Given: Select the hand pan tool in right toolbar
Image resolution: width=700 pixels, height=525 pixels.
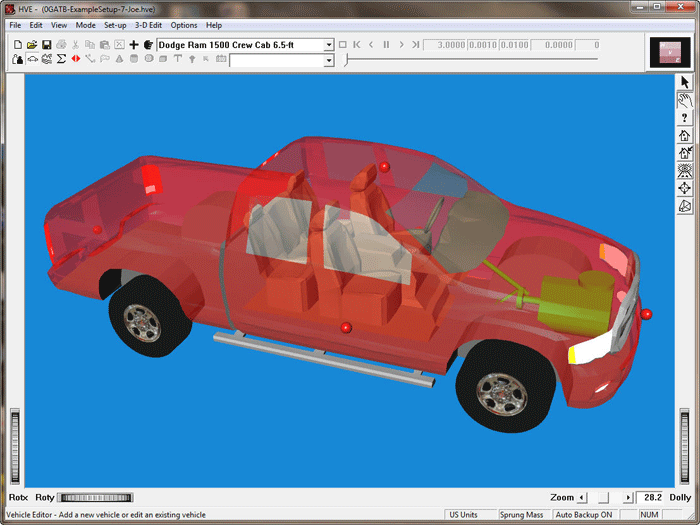Looking at the screenshot, I should (x=685, y=99).
